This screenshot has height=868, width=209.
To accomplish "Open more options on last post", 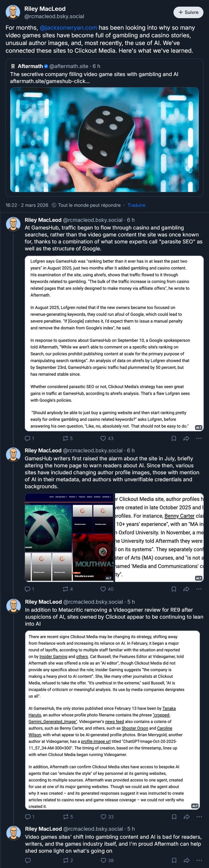I will pyautogui.click(x=199, y=860).
